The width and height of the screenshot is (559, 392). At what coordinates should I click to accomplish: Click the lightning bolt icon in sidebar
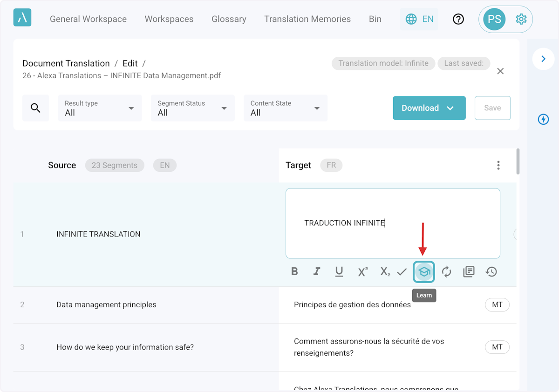543,120
